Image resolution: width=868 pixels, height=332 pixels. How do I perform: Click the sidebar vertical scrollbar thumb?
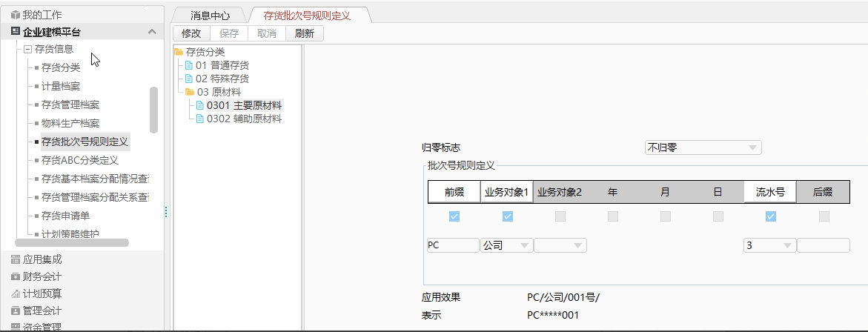[154, 110]
